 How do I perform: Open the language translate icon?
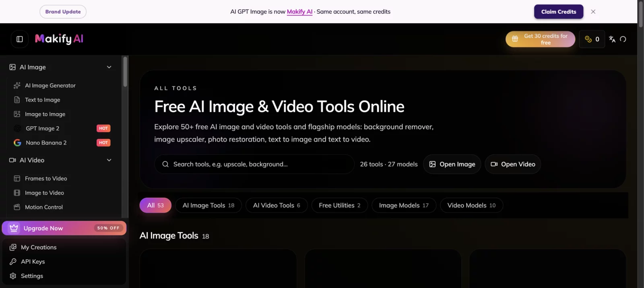tap(612, 39)
